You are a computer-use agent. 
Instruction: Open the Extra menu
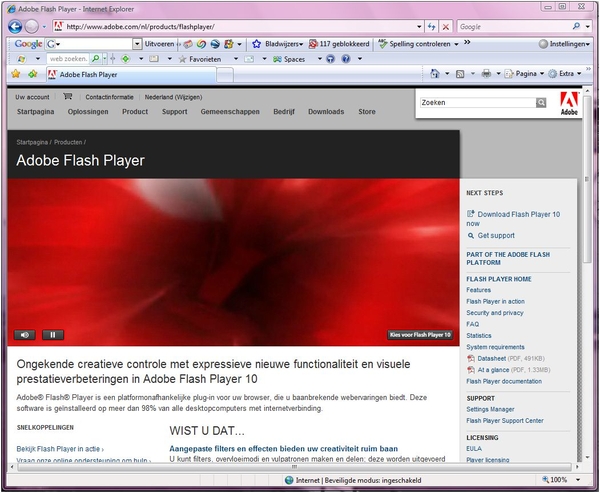click(x=565, y=73)
